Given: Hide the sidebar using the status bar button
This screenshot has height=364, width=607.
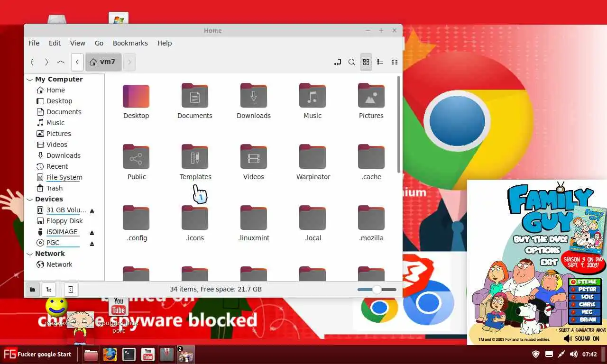Looking at the screenshot, I should pyautogui.click(x=71, y=289).
